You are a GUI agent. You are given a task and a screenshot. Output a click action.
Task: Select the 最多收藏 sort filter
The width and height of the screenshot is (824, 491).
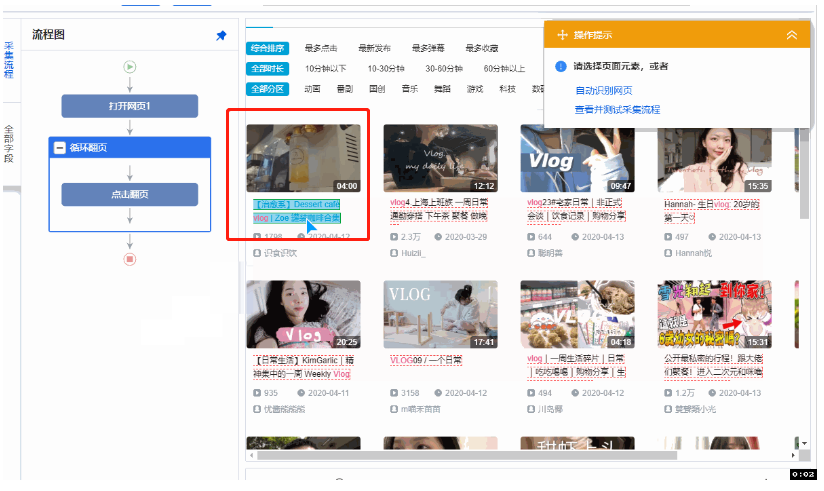point(482,48)
